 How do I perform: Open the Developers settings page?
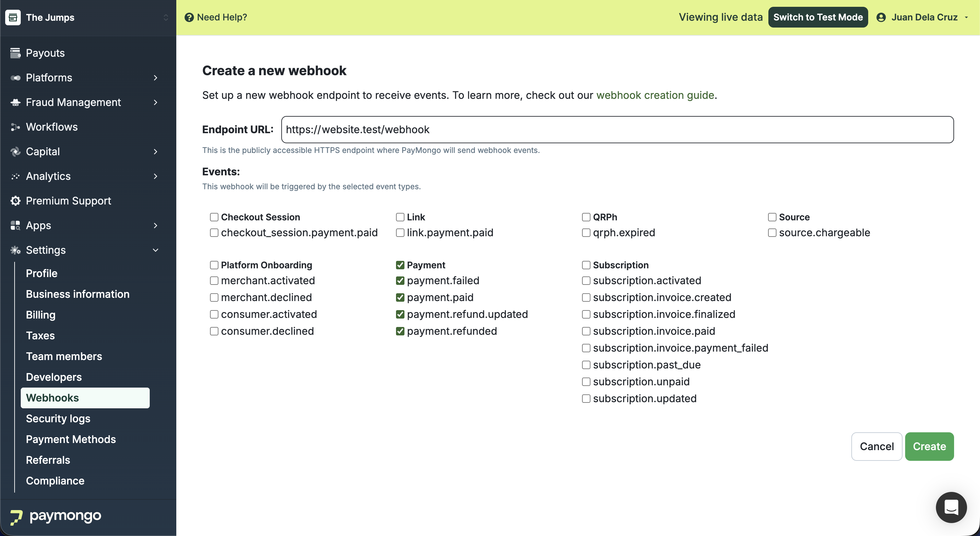(54, 377)
